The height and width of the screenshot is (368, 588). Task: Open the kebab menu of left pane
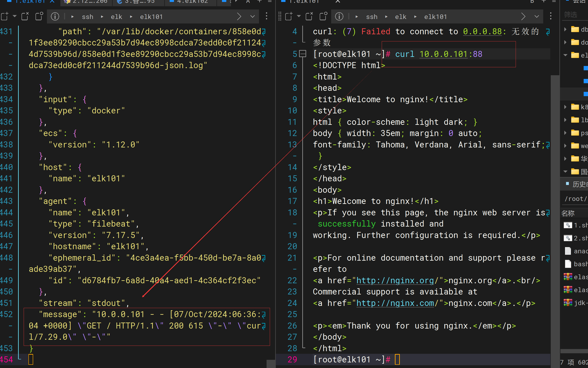(267, 16)
